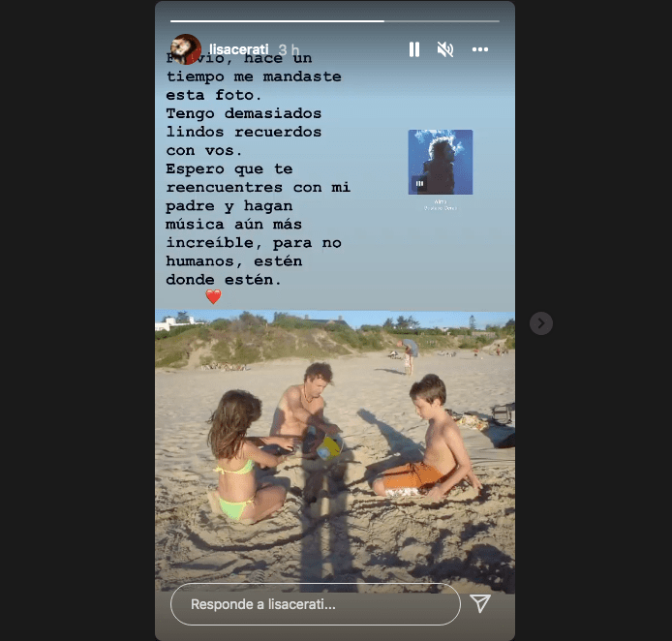Click the filled part of story progress bar
Viewport: 672px width, 641px height.
pos(277,21)
